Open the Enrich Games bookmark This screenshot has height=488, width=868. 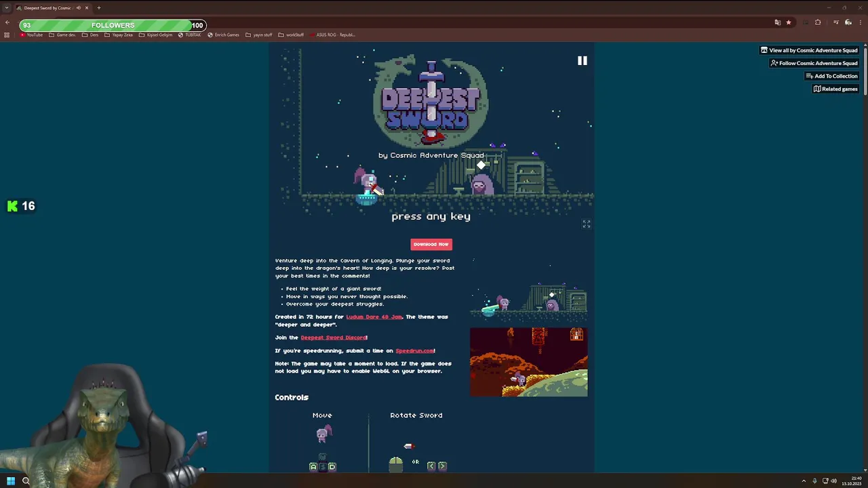pyautogui.click(x=224, y=35)
